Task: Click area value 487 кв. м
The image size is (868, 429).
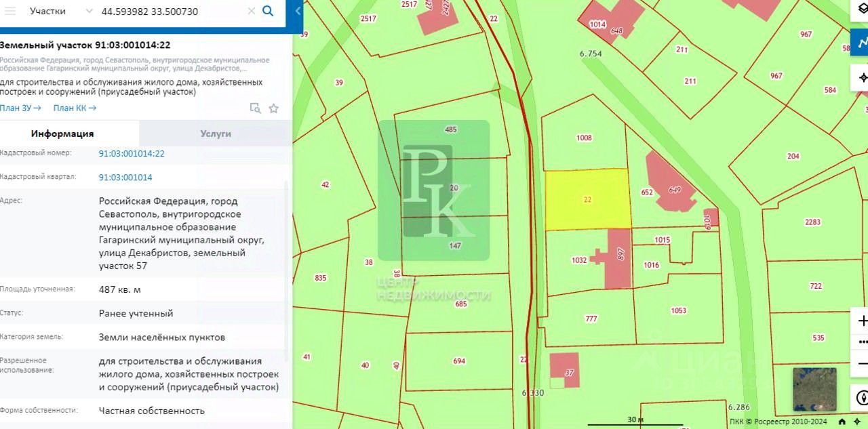Action: pos(120,289)
